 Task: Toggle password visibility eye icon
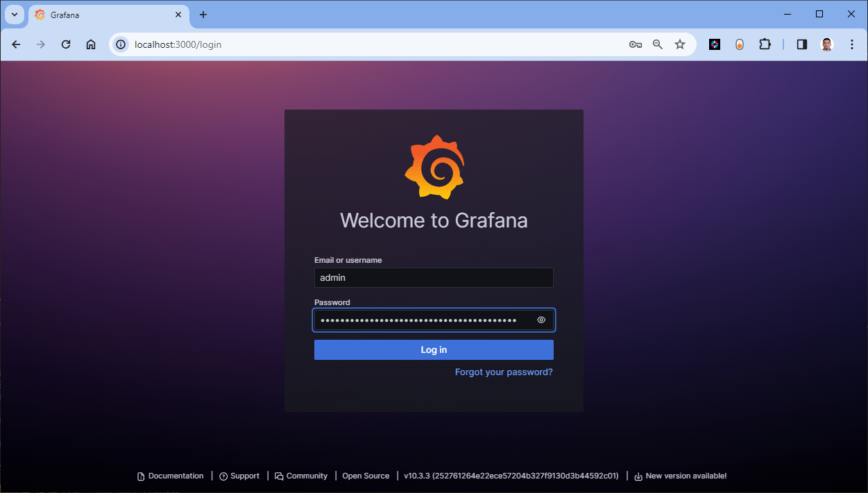(541, 320)
